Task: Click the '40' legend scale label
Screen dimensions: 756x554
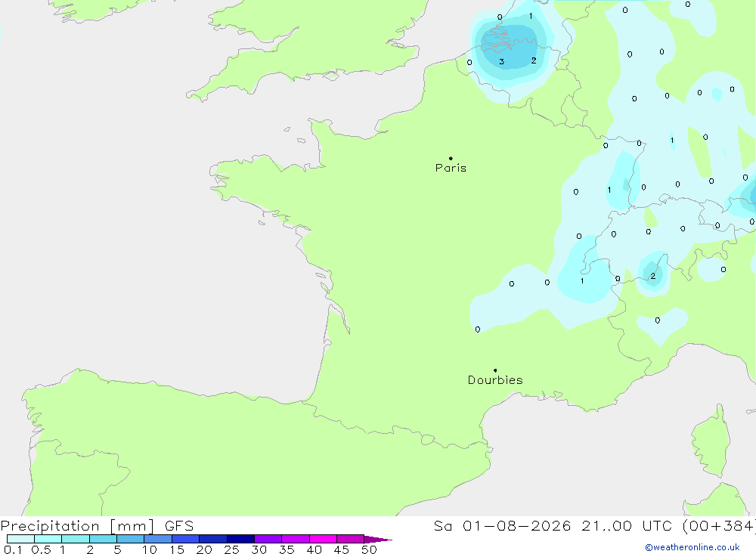Action: pos(314,549)
